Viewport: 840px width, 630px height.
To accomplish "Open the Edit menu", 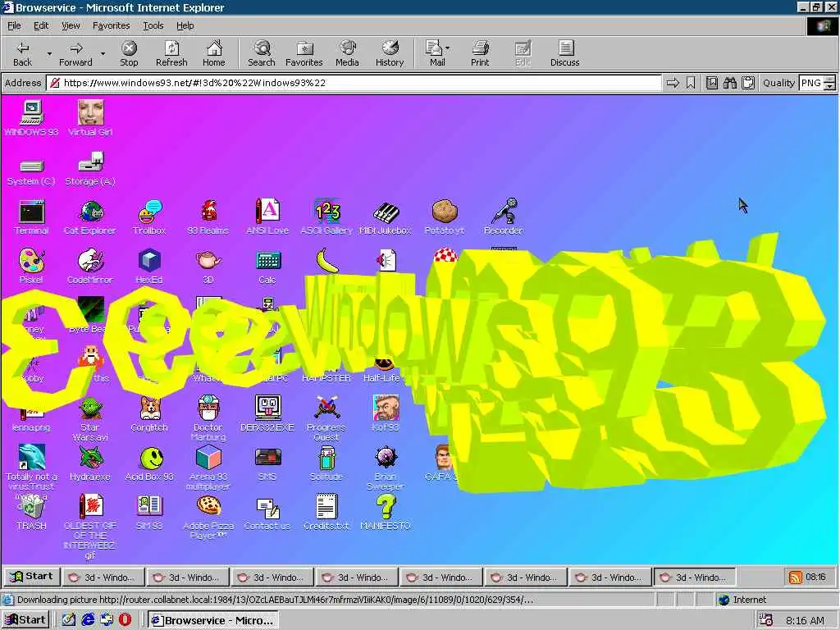I will pyautogui.click(x=41, y=25).
